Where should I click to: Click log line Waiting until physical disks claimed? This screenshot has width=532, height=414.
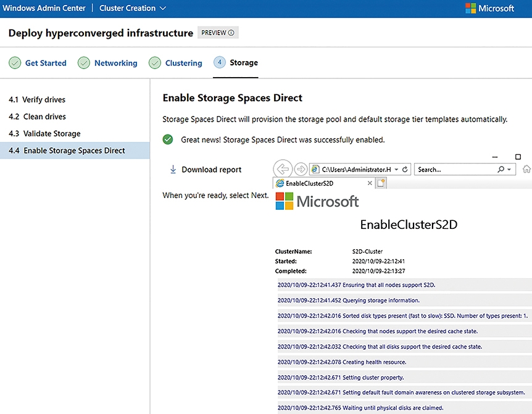pyautogui.click(x=404, y=408)
